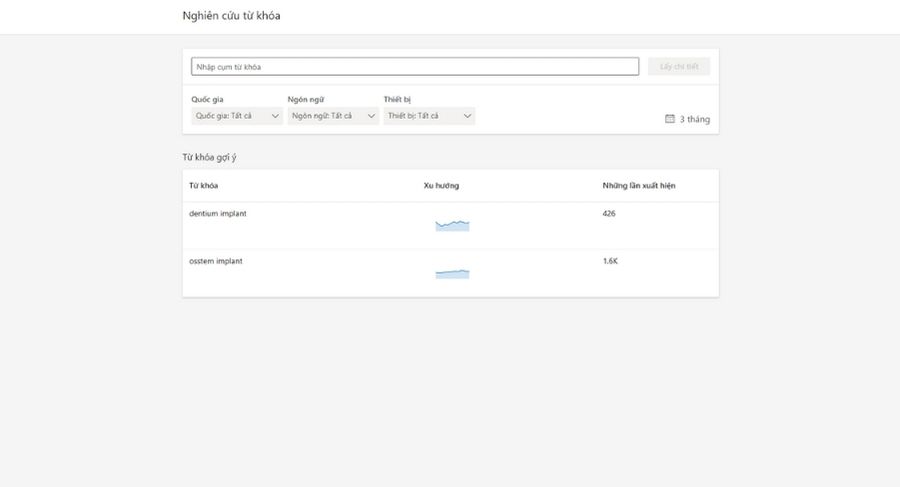This screenshot has width=900, height=487.
Task: Click the 1.6K impressions value
Action: [610, 261]
